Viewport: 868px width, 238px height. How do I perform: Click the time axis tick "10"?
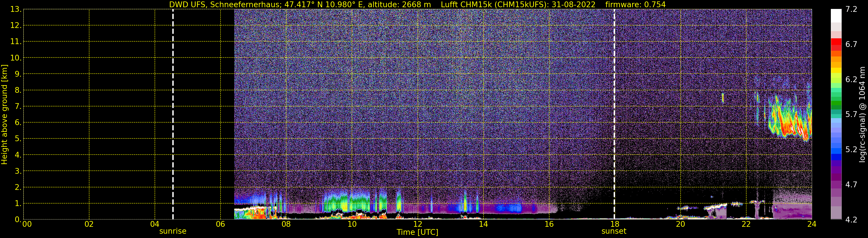[352, 224]
